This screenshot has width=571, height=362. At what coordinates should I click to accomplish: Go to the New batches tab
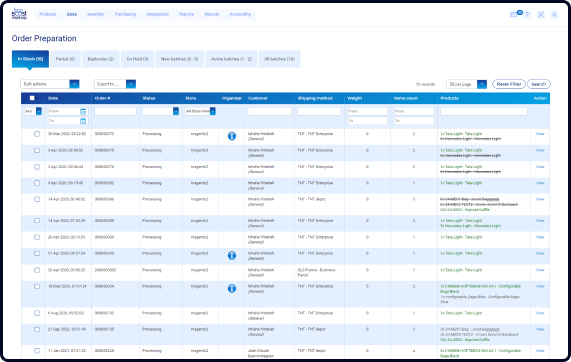(180, 59)
